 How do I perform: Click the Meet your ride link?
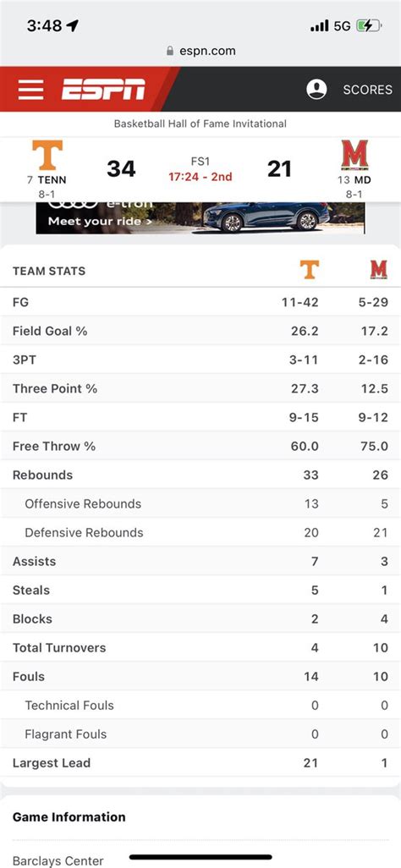(x=100, y=222)
